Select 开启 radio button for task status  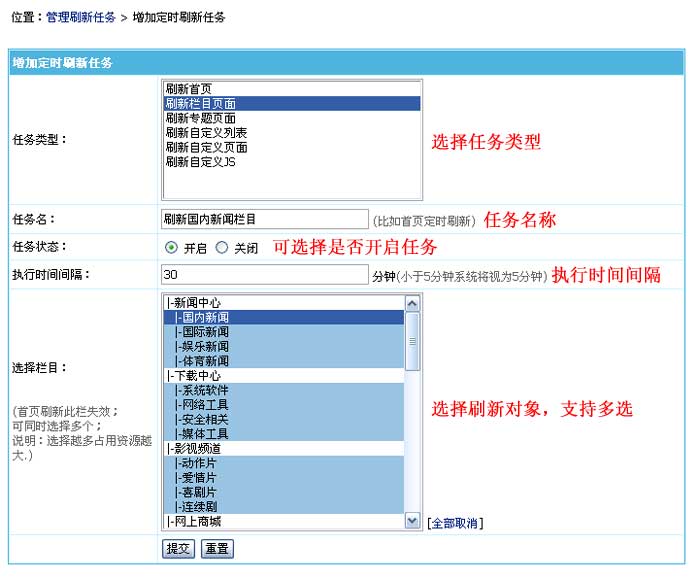click(172, 247)
